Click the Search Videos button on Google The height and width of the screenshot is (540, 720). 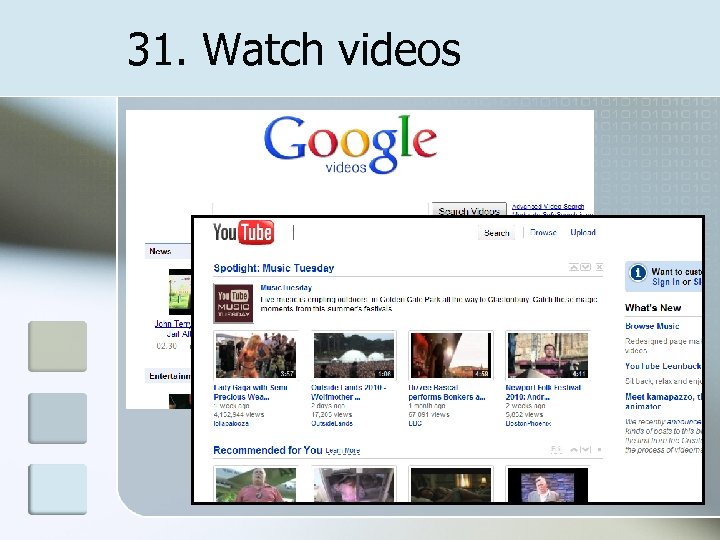point(469,209)
